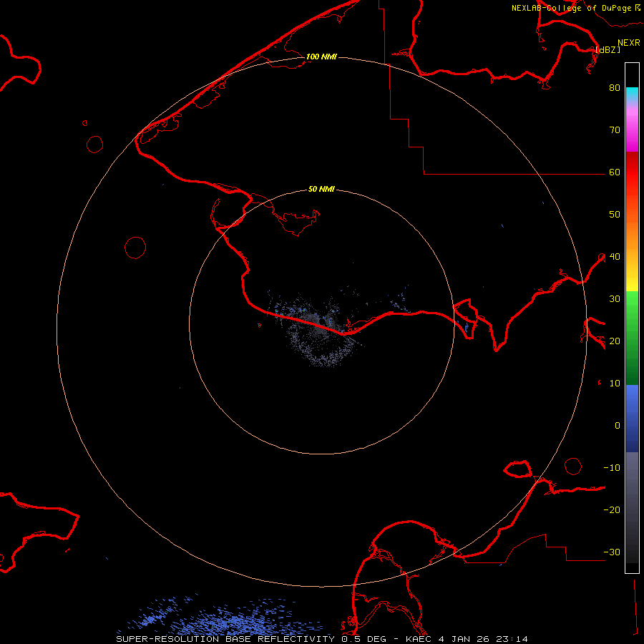The height and width of the screenshot is (644, 644).
Task: Click the 0 value on the dBZ scale
Action: [x=618, y=426]
